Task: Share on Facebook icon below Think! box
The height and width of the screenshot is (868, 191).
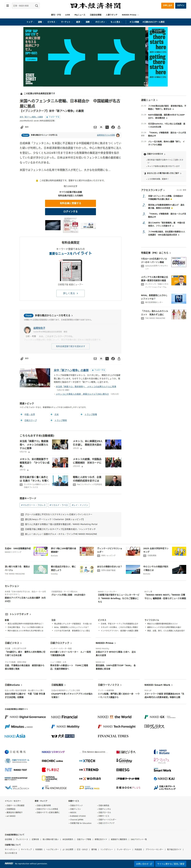Action: click(113, 358)
